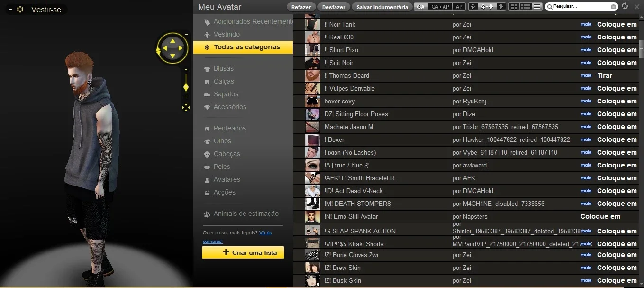644x288 pixels.
Task: Click the !Z! Dusk Skin thumbnail
Action: [x=312, y=280]
